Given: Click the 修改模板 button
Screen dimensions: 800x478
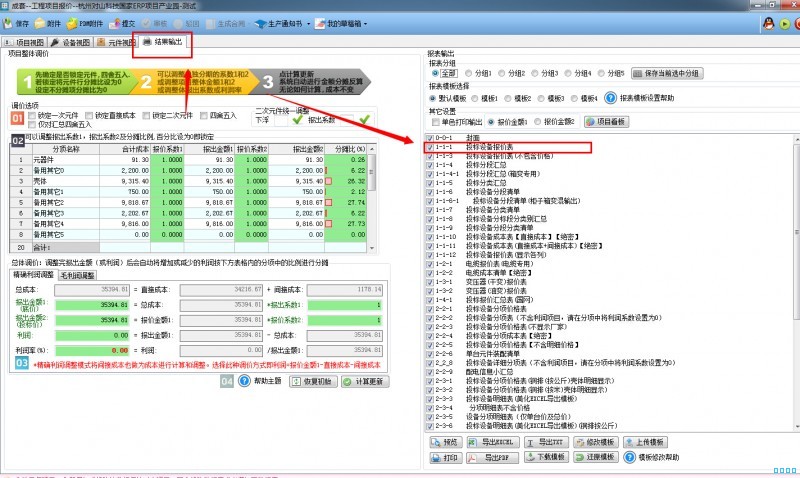Looking at the screenshot, I should 595,442.
